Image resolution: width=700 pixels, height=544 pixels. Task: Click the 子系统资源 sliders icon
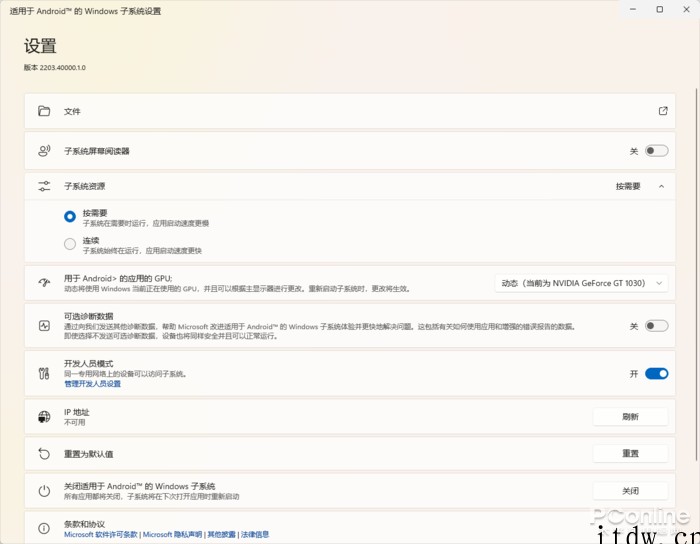coord(44,186)
